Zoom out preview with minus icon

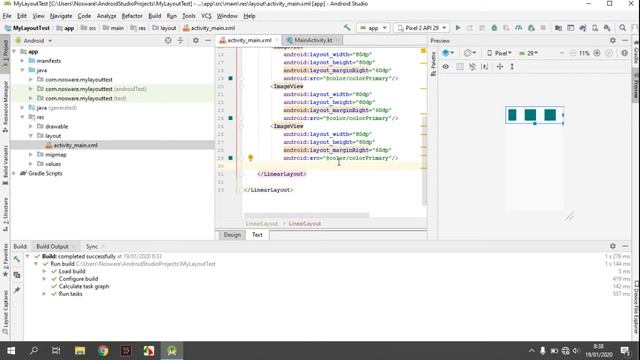coord(573,53)
